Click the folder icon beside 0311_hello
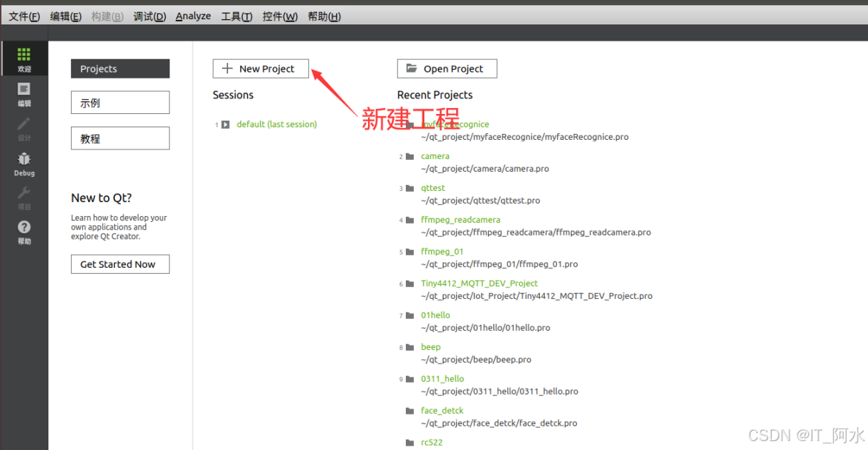 [410, 379]
